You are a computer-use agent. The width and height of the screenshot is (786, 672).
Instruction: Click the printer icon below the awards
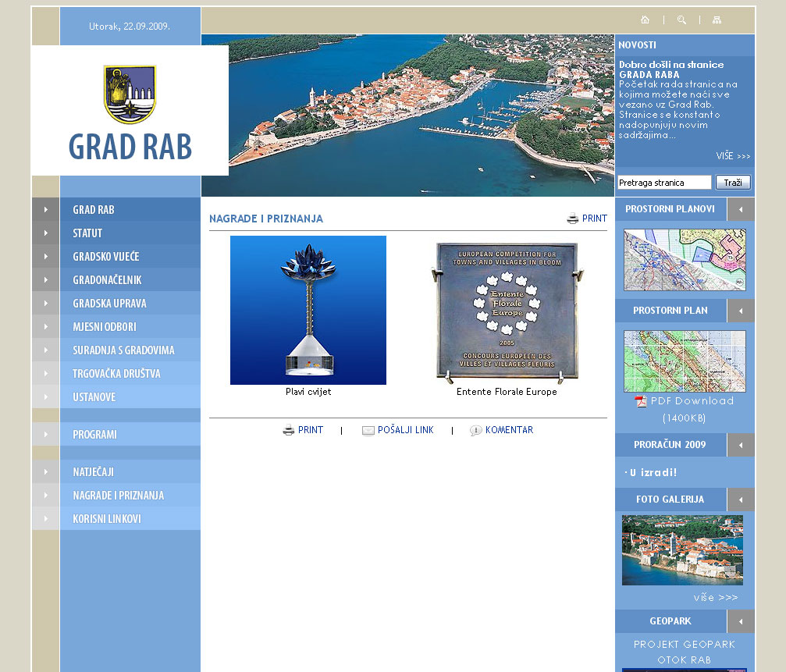288,430
